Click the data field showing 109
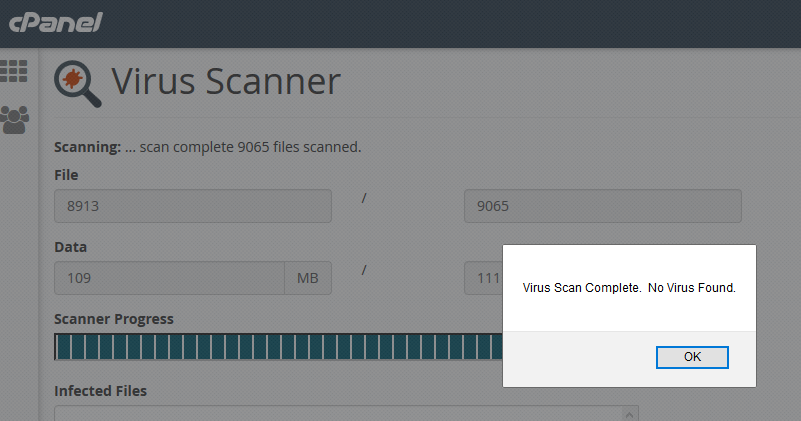This screenshot has width=801, height=421. pyautogui.click(x=170, y=278)
